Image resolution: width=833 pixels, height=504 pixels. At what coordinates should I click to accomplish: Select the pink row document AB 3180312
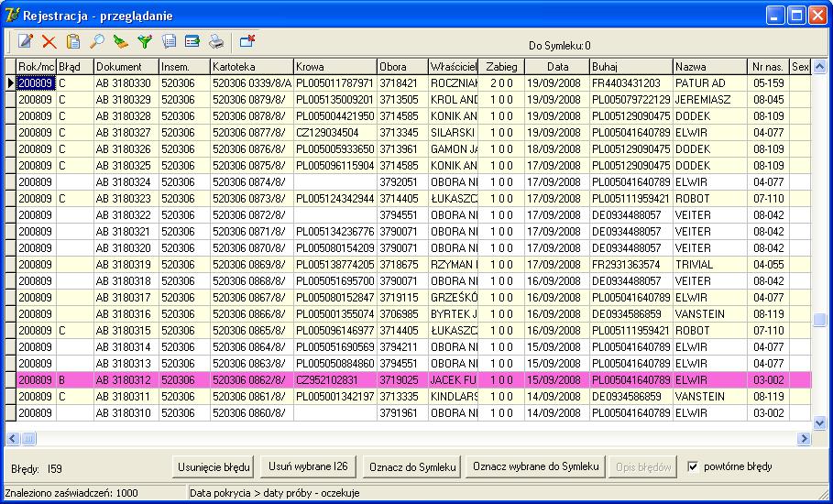pyautogui.click(x=126, y=380)
